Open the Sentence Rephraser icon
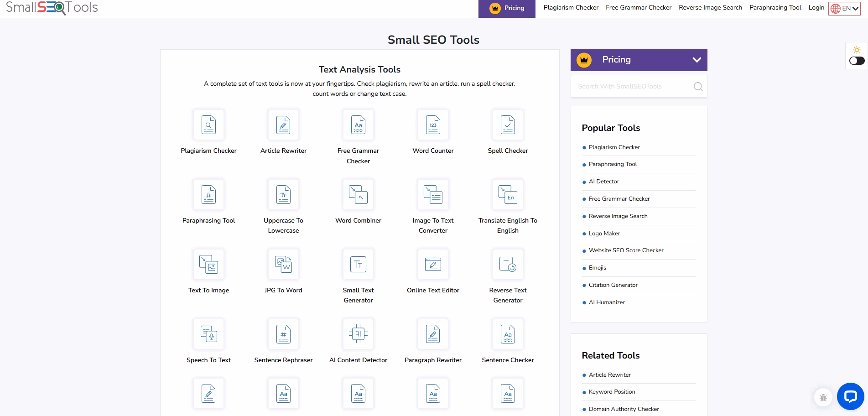The height and width of the screenshot is (416, 868). coord(283,334)
